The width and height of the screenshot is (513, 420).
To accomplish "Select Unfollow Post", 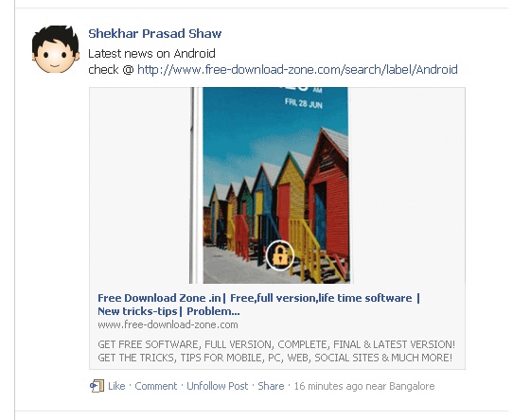I will (218, 386).
